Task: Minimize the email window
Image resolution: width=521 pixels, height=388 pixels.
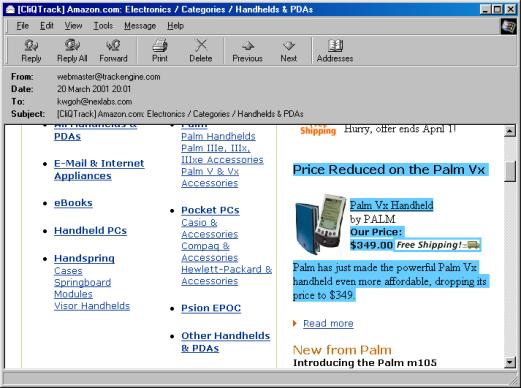Action: click(485, 9)
